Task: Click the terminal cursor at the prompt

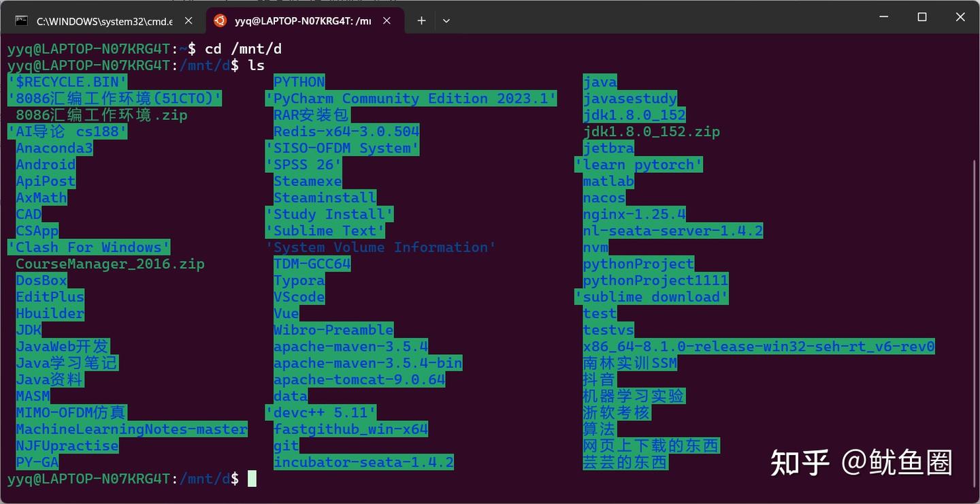Action: point(252,479)
